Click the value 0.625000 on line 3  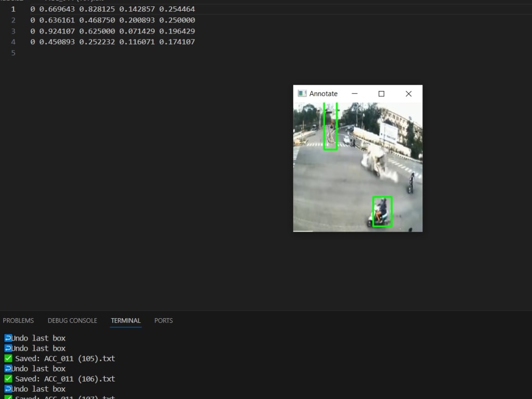coord(97,31)
